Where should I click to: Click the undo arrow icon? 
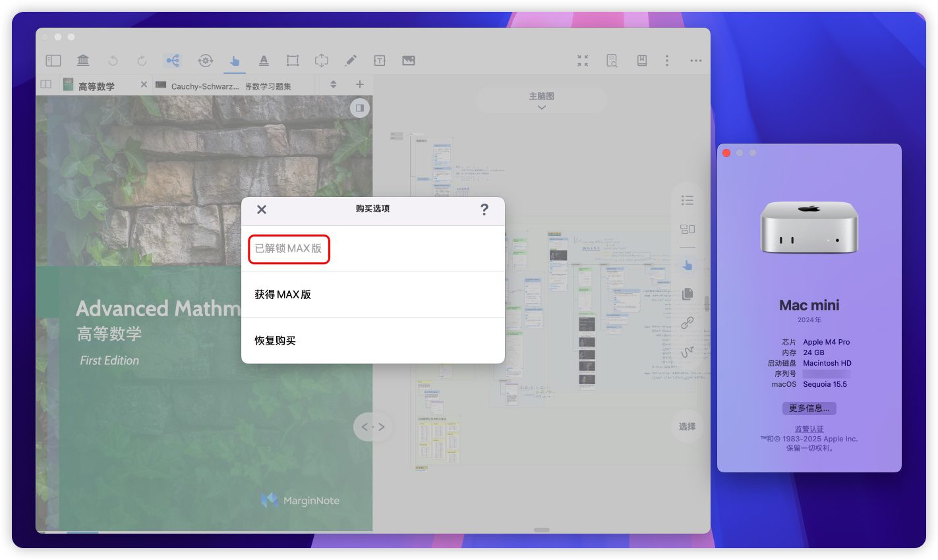(x=113, y=61)
